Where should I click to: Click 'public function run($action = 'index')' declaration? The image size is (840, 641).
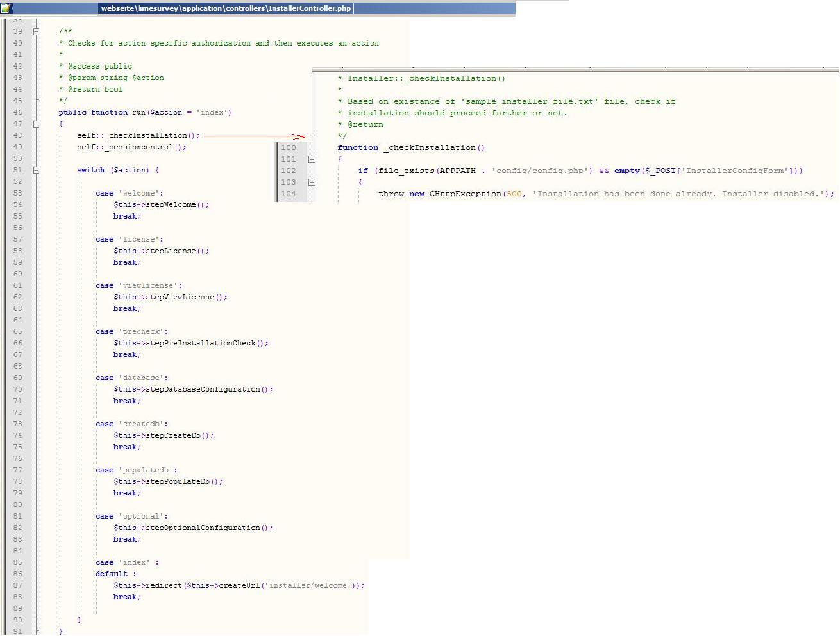[x=145, y=112]
